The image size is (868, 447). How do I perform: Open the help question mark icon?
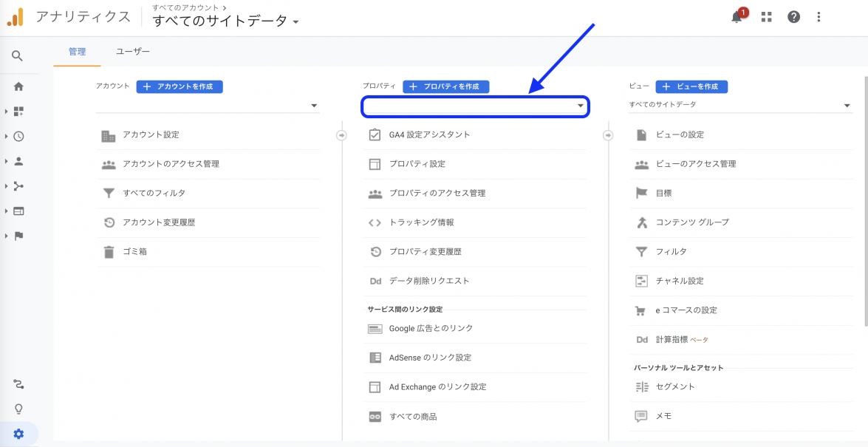click(793, 17)
